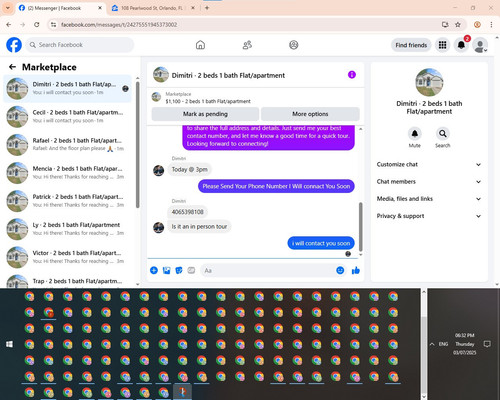500x400 pixels.
Task: Expand Customize chat section
Action: [429, 164]
